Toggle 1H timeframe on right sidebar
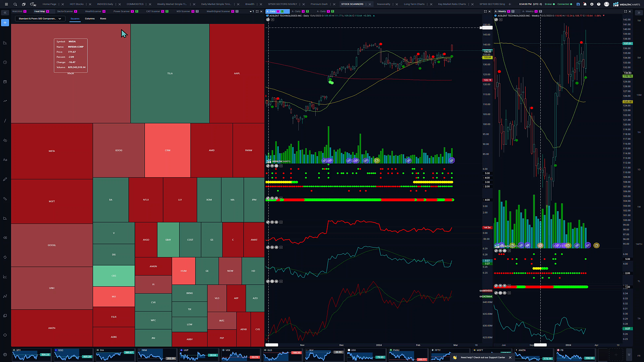The image size is (644, 362). [639, 132]
